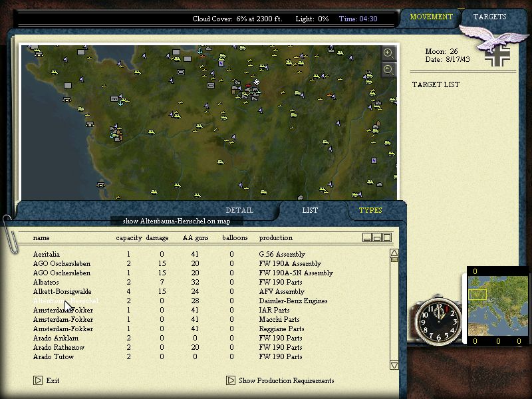Viewport: 532px width, 399px height.
Task: Click the yellow view rectangle on minimap
Action: (477, 295)
